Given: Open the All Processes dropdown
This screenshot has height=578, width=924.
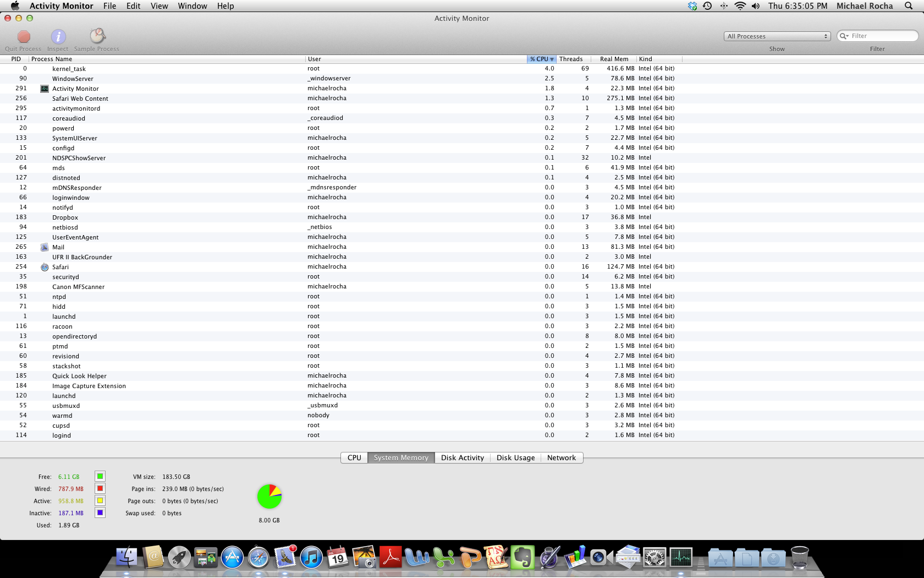Looking at the screenshot, I should pos(777,36).
